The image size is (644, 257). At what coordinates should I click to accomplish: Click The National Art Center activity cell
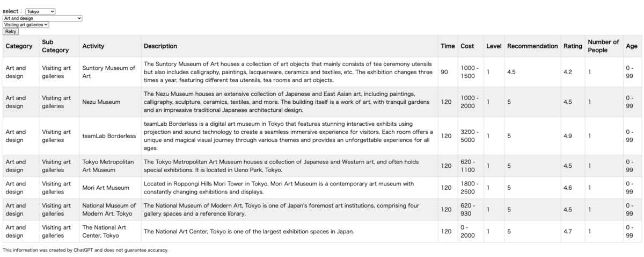(x=104, y=231)
